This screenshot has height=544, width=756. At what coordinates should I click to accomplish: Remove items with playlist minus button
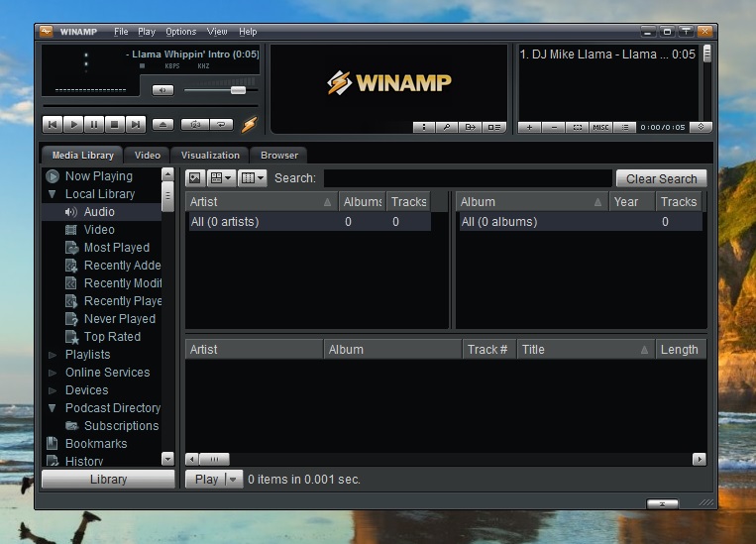[x=554, y=127]
